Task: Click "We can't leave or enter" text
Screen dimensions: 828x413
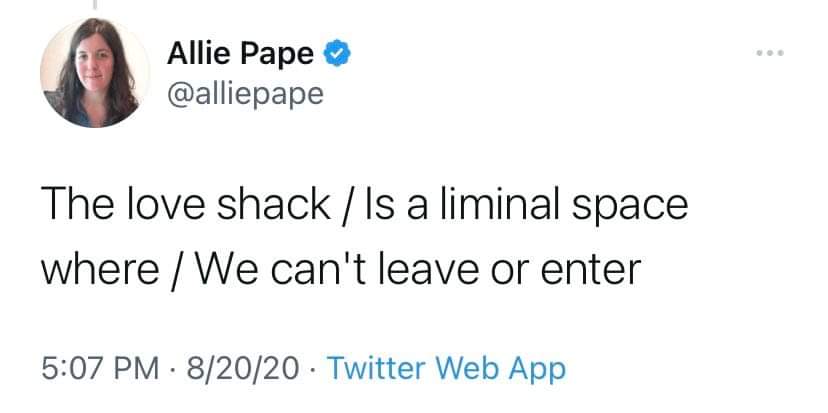Action: coord(418,270)
